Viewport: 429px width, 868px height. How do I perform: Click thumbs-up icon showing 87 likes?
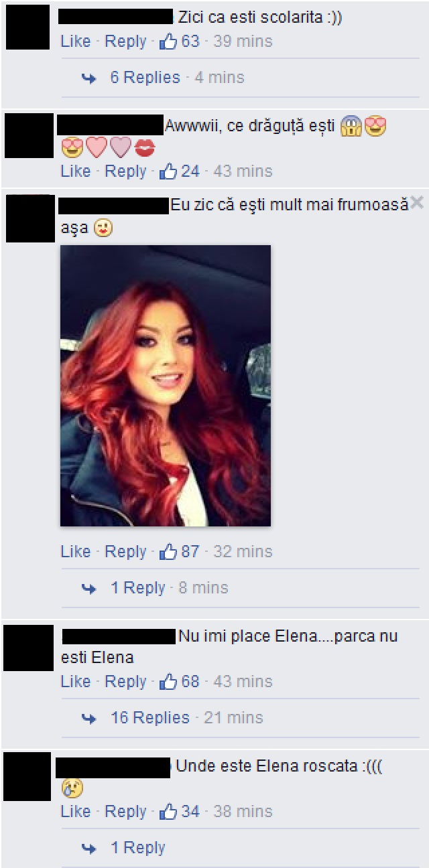tap(168, 552)
